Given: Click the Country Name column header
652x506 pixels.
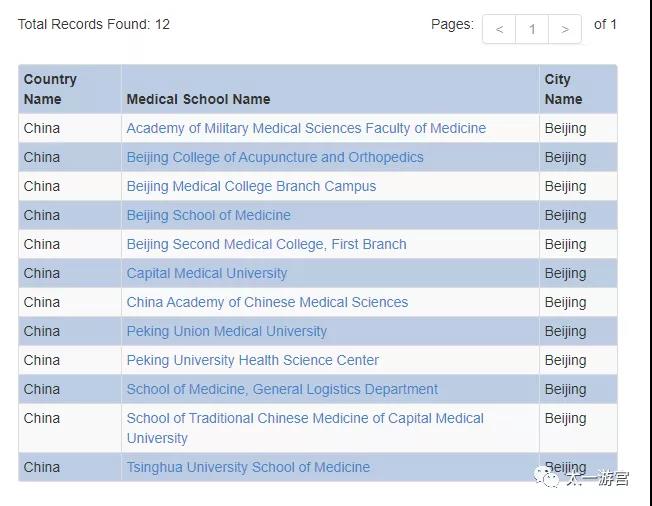Looking at the screenshot, I should [50, 89].
